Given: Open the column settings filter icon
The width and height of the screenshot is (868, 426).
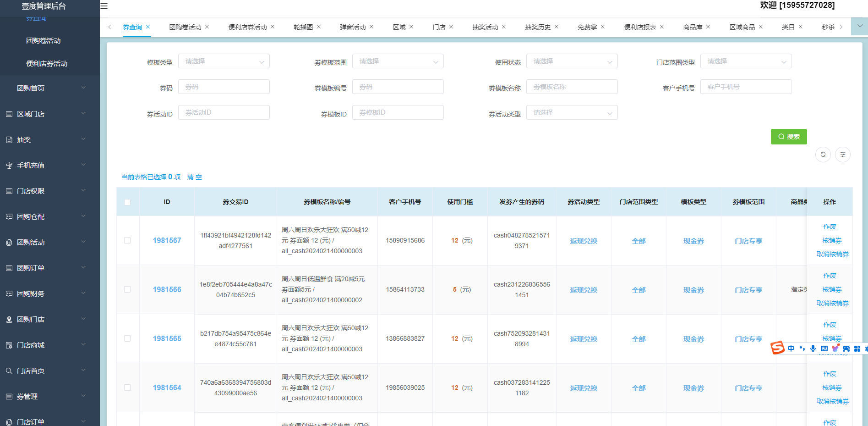Looking at the screenshot, I should point(843,155).
